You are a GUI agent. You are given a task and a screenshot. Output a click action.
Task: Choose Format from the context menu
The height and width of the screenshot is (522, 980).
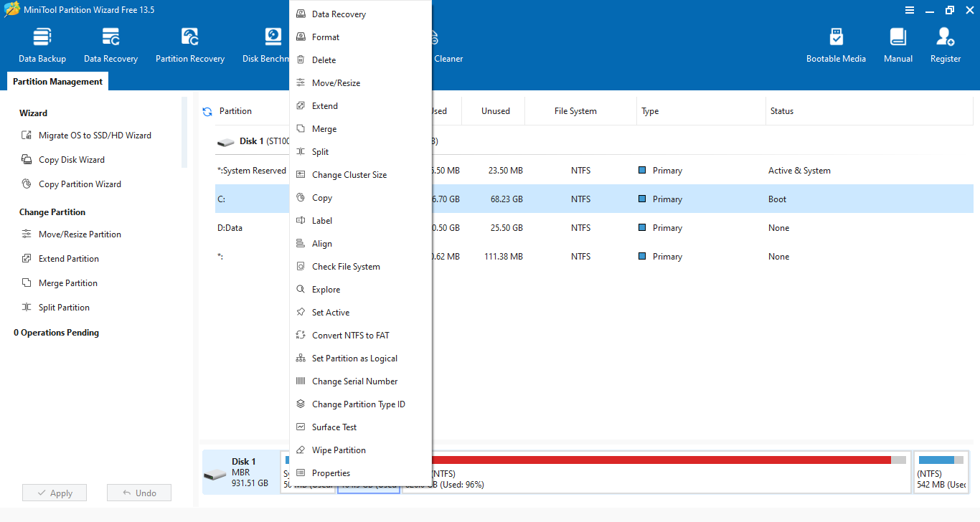326,37
